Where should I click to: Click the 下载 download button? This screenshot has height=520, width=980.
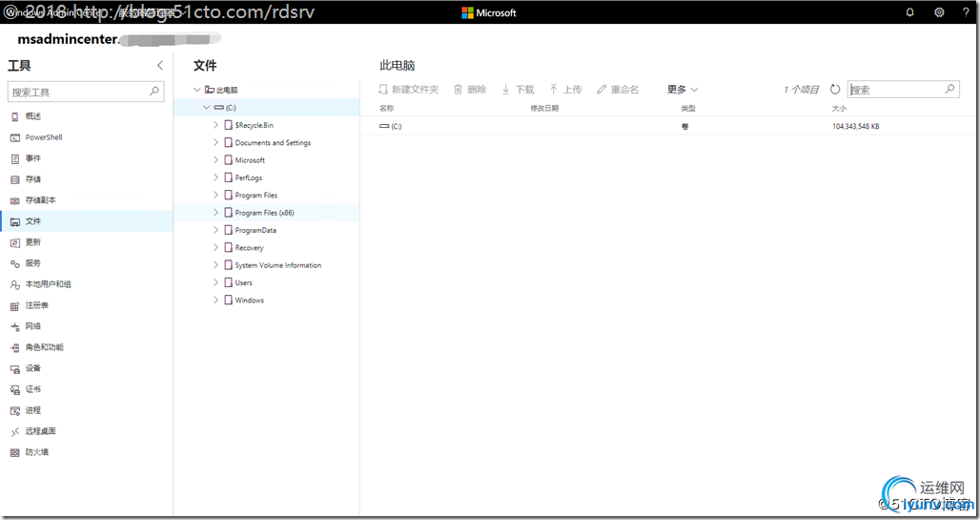point(519,90)
